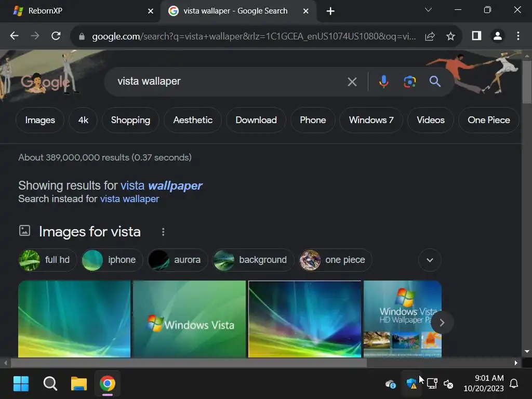The height and width of the screenshot is (399, 532).
Task: Open the first green aurora wallpaper thumbnail
Action: click(74, 319)
